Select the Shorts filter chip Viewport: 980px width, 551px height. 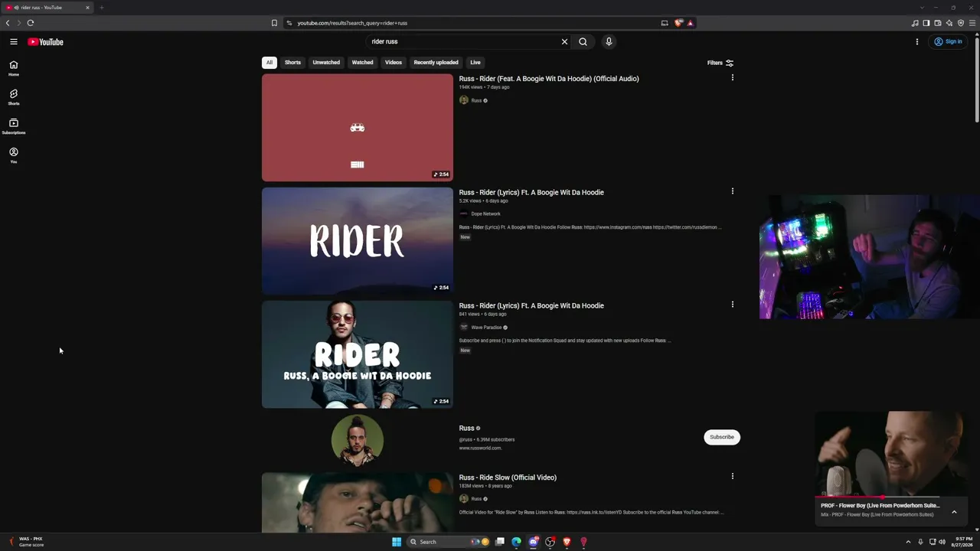coord(293,63)
